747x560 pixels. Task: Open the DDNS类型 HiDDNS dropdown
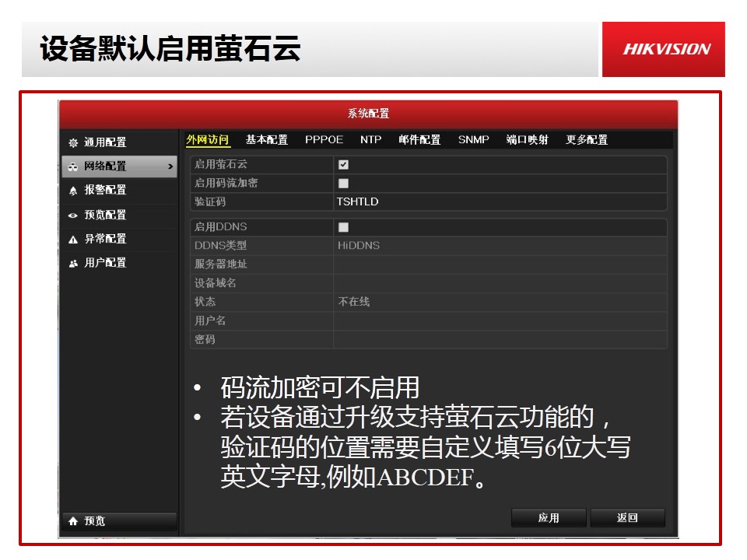[x=500, y=246]
